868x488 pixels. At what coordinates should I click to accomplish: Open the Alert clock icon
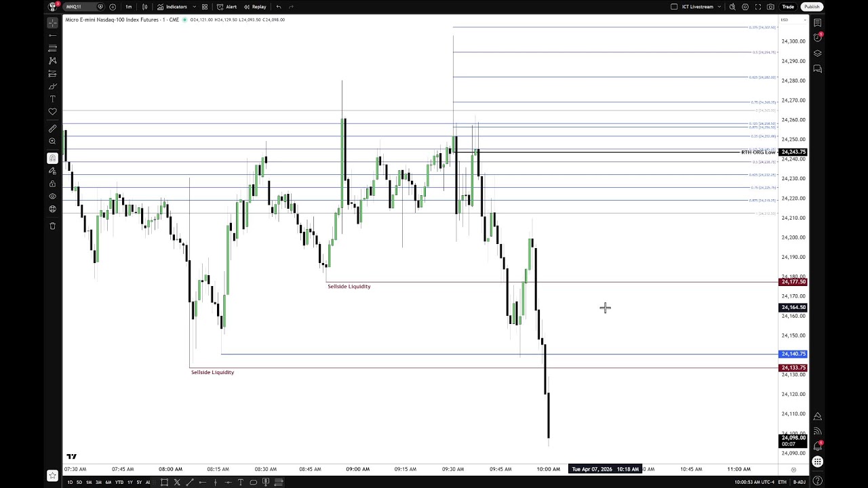(x=222, y=7)
